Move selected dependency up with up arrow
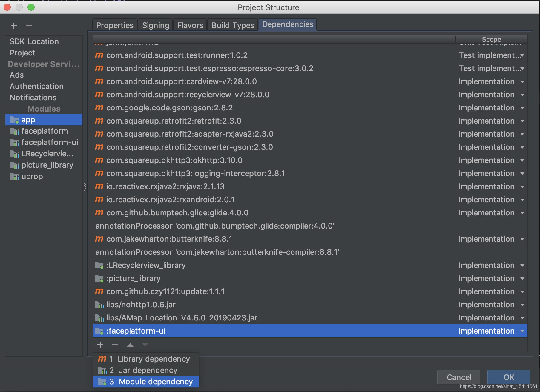This screenshot has height=392, width=540. [130, 345]
